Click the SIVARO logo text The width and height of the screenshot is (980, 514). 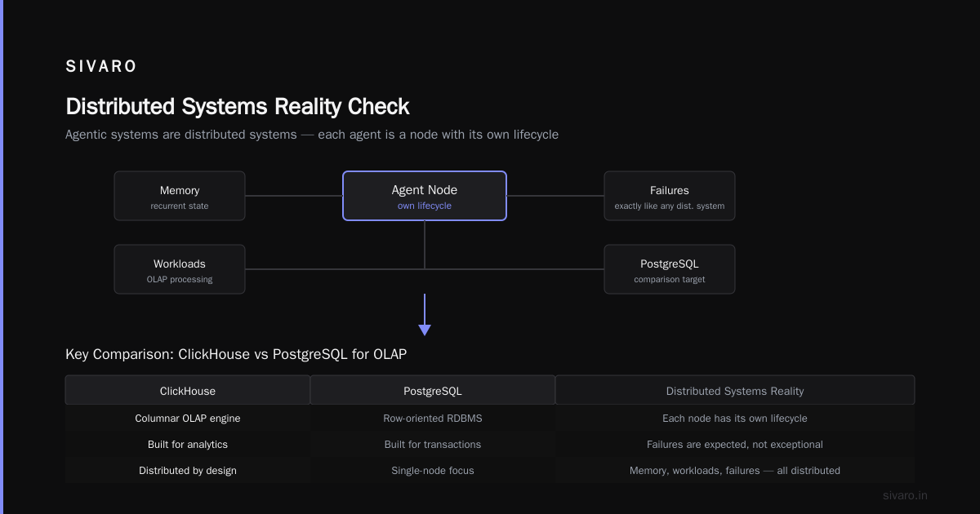point(101,67)
